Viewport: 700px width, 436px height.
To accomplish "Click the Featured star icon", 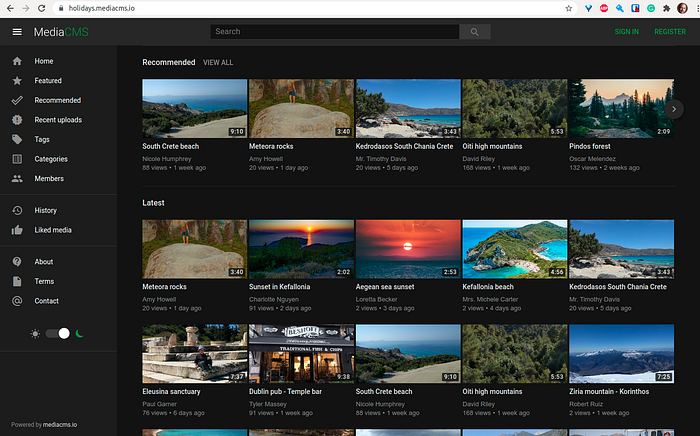I will pyautogui.click(x=17, y=81).
